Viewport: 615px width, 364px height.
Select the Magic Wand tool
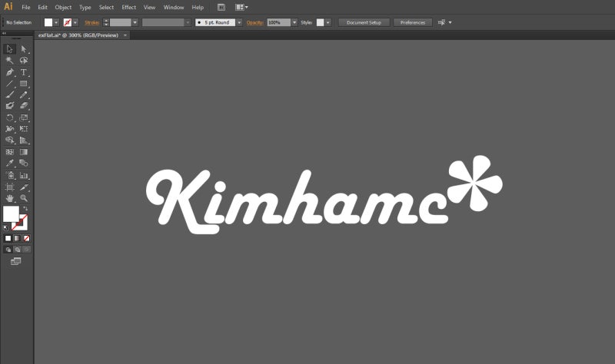click(x=9, y=61)
